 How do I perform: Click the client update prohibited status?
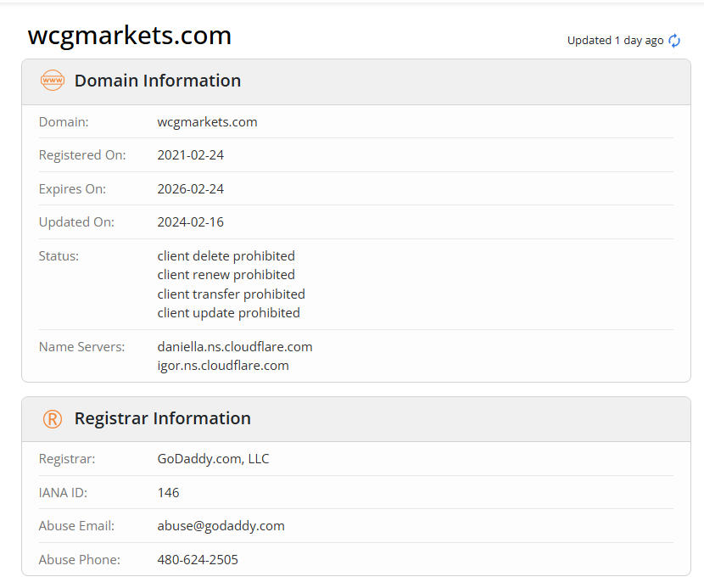click(228, 312)
